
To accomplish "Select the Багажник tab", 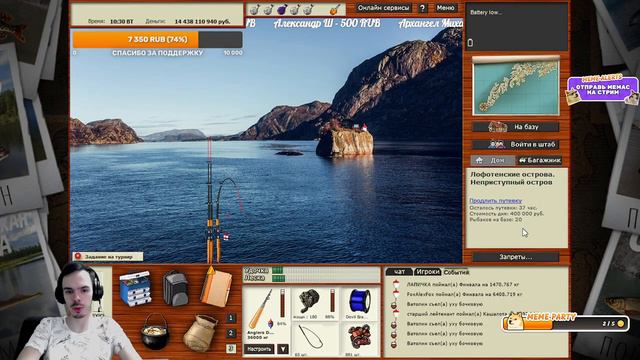I will tap(540, 160).
